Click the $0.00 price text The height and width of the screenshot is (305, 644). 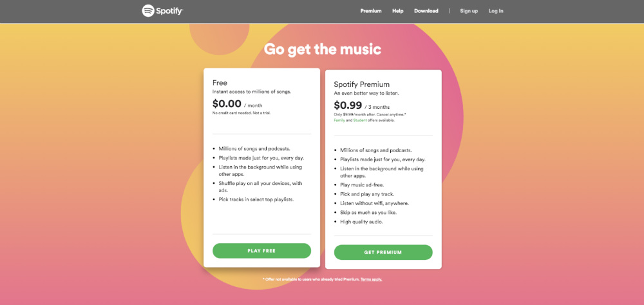point(227,103)
